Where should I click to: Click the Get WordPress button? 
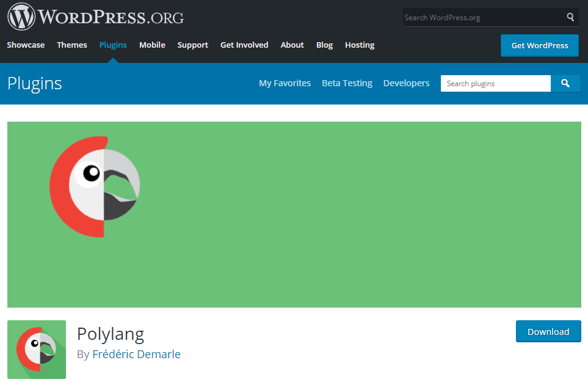pyautogui.click(x=540, y=45)
